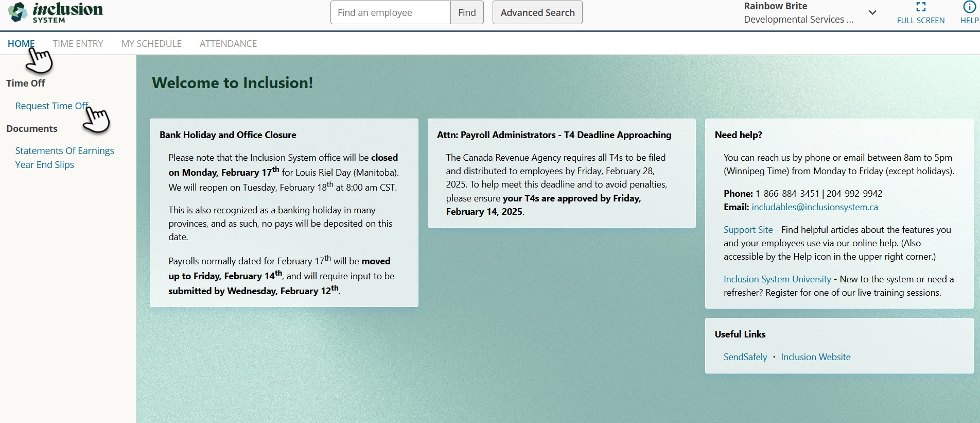
Task: Open the SendSafely link
Action: point(745,357)
